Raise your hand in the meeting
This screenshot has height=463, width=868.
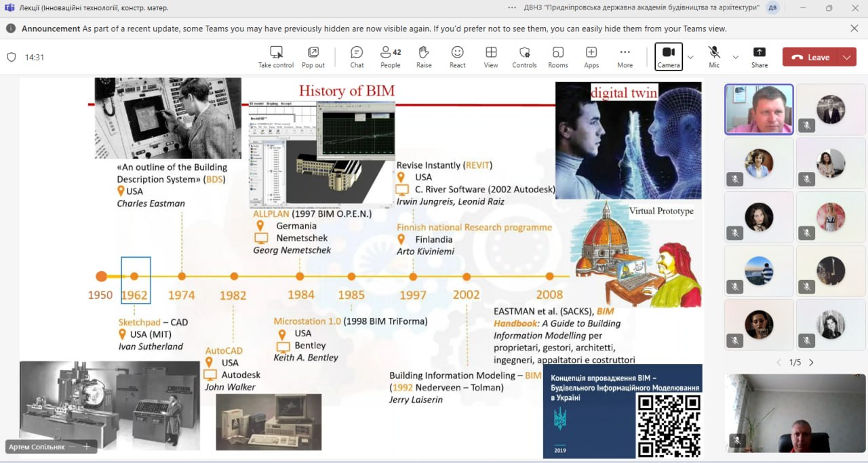click(424, 53)
